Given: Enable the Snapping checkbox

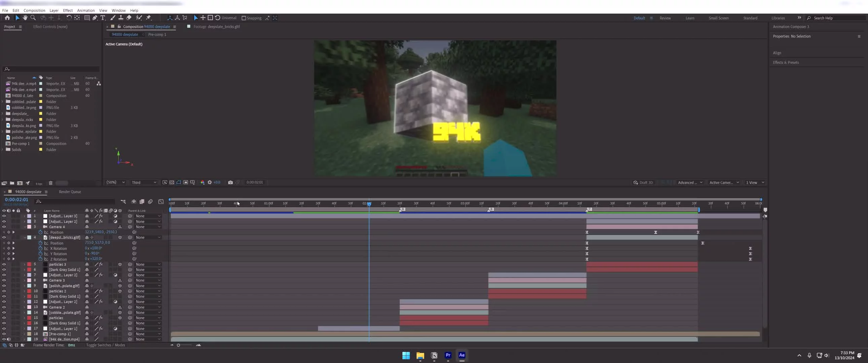Looking at the screenshot, I should (x=244, y=18).
